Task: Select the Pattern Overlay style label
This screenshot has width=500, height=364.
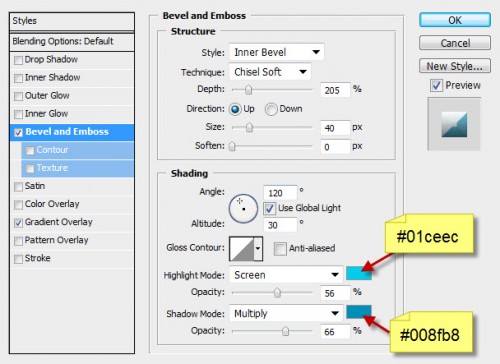Action: point(57,240)
